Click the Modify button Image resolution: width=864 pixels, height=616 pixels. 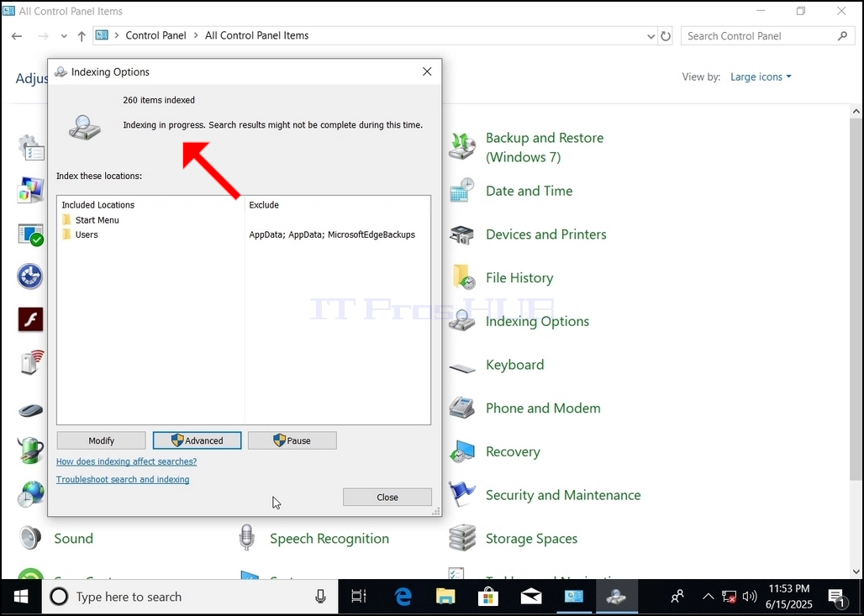pos(102,440)
